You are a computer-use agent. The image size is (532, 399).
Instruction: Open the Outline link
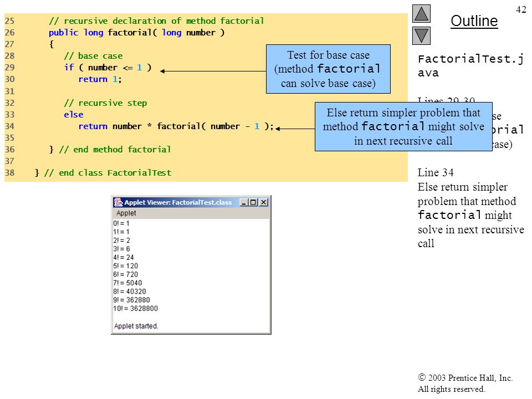click(x=474, y=21)
